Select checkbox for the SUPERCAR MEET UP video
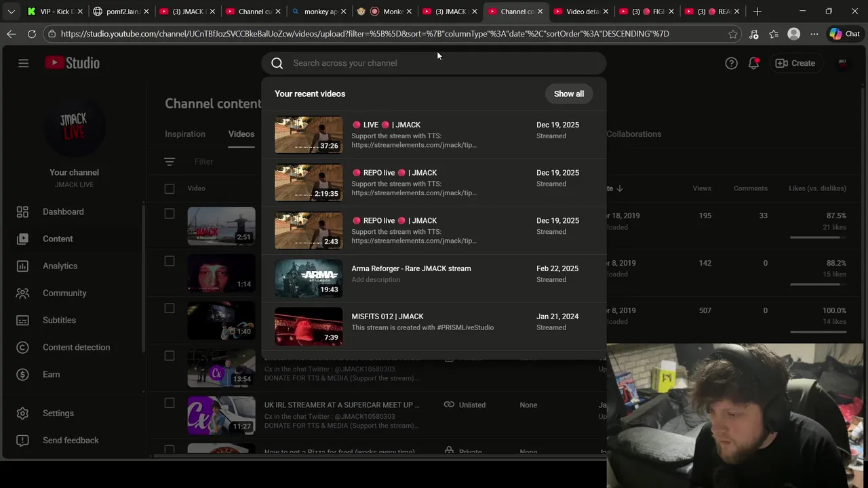This screenshot has height=488, width=868. click(170, 403)
